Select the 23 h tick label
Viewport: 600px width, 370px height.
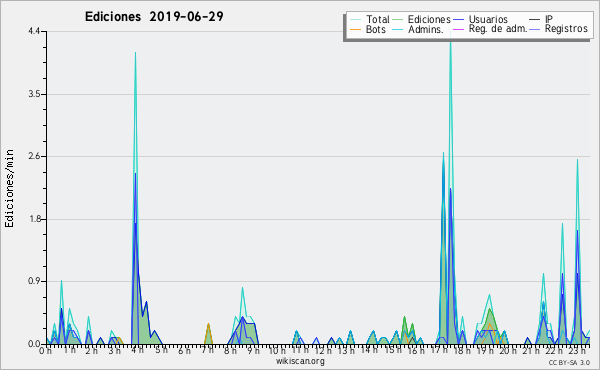577,350
